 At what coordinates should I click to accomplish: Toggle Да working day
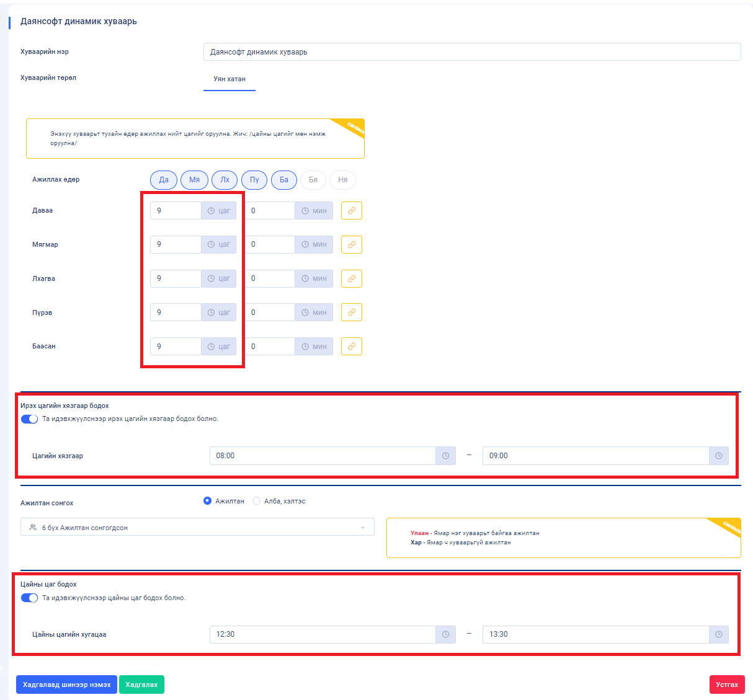point(164,180)
